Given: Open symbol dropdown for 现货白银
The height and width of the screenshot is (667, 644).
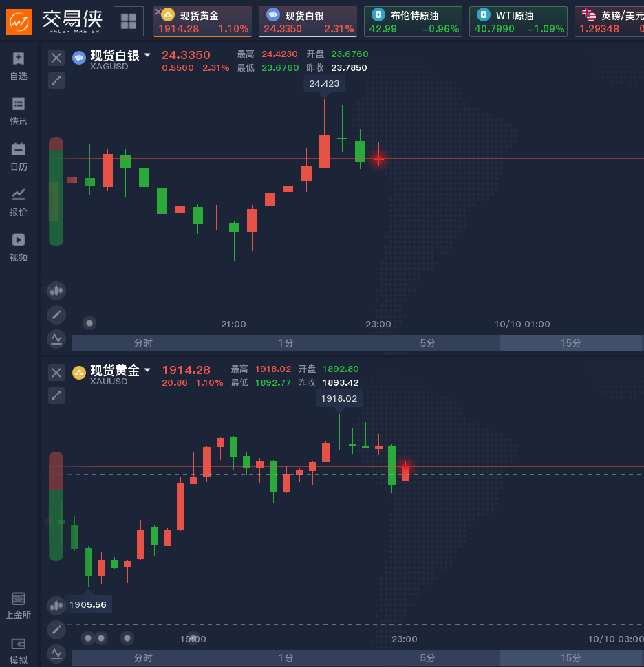Looking at the screenshot, I should tap(147, 55).
